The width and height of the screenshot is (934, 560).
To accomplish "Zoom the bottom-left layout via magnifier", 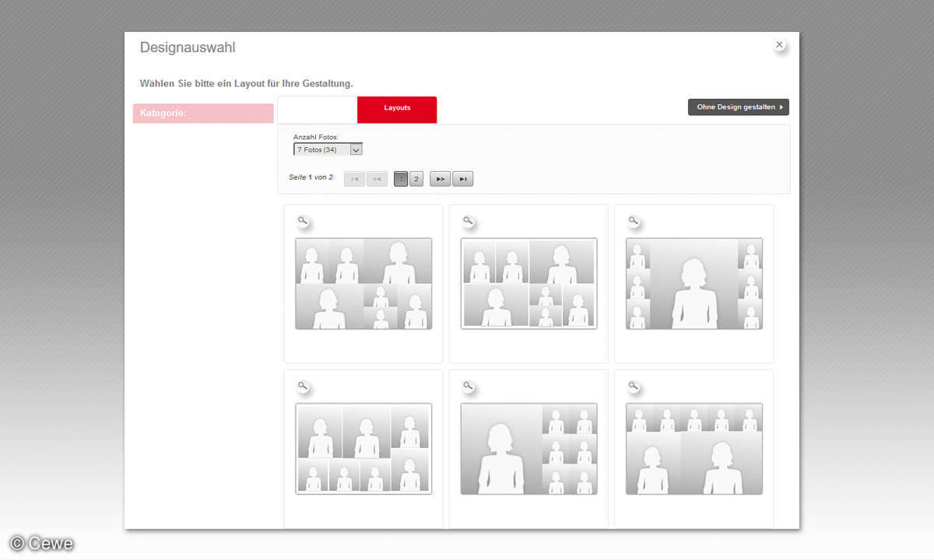I will pos(303,387).
